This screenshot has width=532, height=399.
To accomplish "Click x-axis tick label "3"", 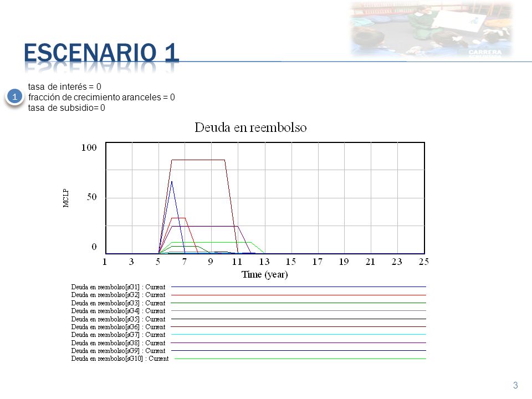I will point(131,262).
